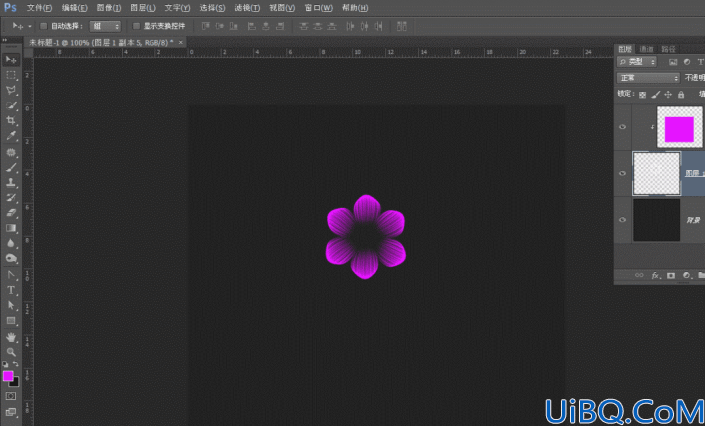Select the Polygonal Lasso tool
The image size is (705, 426).
[11, 90]
